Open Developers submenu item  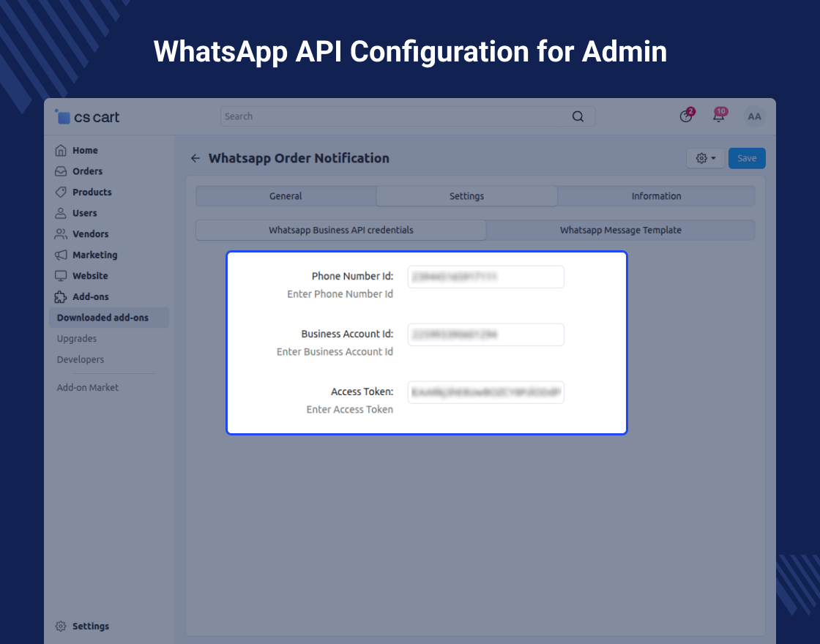click(81, 359)
